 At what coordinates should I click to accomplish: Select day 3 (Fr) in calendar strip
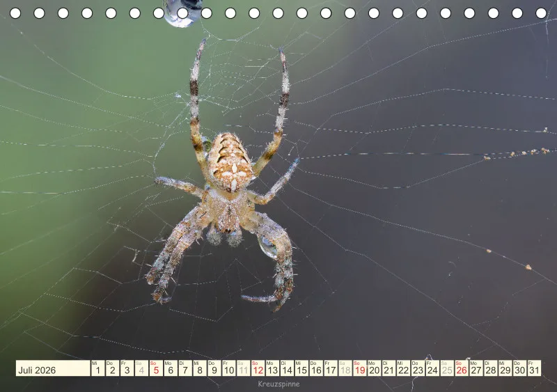pyautogui.click(x=127, y=368)
